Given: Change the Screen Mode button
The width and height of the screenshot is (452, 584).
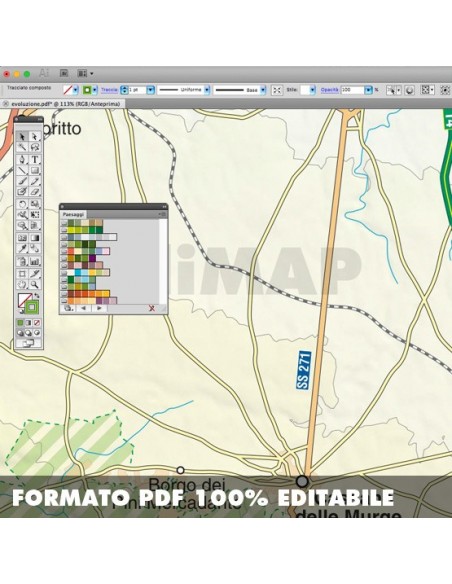Looking at the screenshot, I should point(29,343).
